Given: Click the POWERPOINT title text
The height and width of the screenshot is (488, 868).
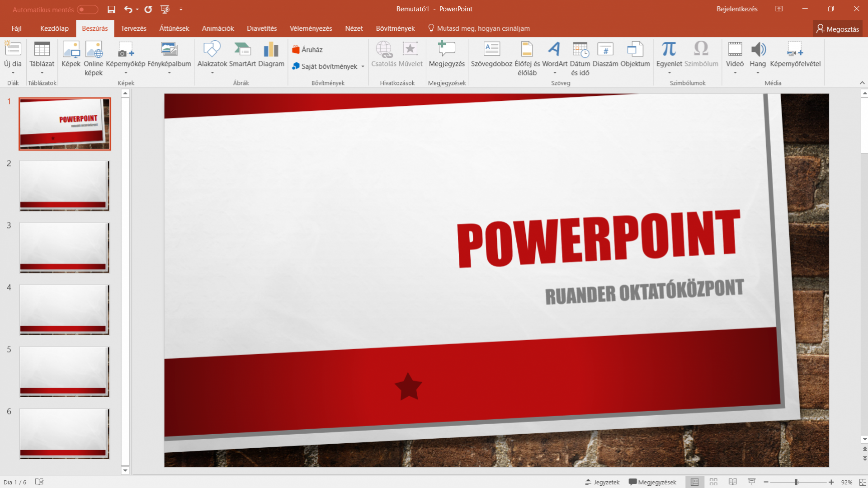Looking at the screenshot, I should 599,239.
